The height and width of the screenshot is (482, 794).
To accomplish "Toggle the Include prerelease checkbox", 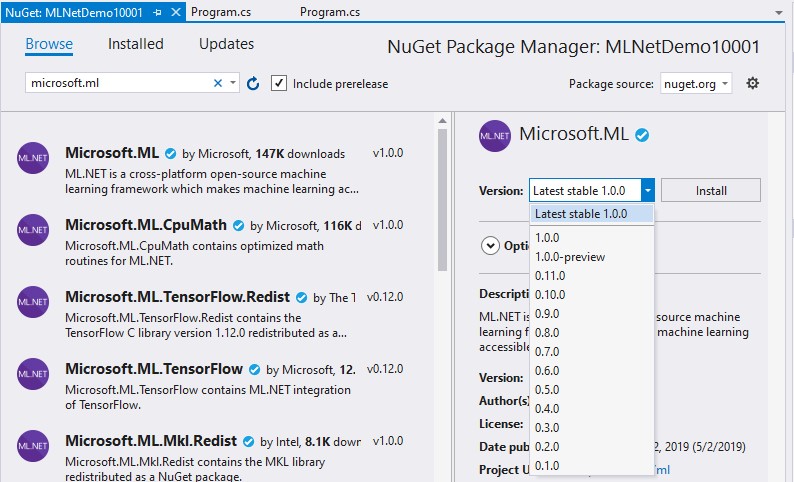I will [x=279, y=84].
